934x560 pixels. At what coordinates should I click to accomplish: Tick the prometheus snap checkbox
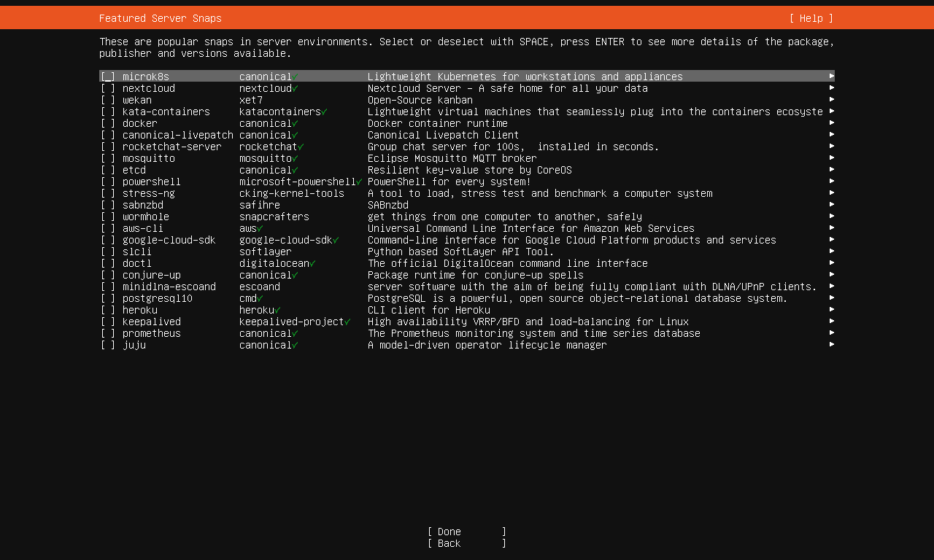pyautogui.click(x=108, y=333)
